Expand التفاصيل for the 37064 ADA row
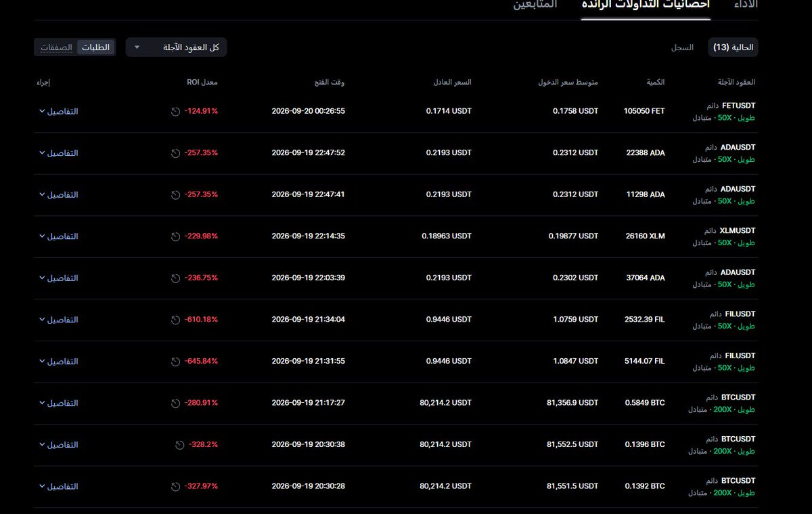 (58, 278)
